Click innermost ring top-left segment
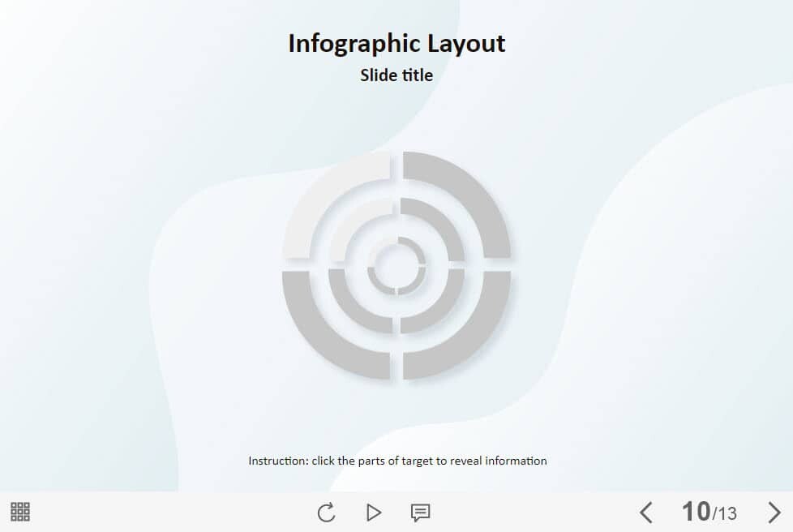The width and height of the screenshot is (793, 532). tap(378, 247)
